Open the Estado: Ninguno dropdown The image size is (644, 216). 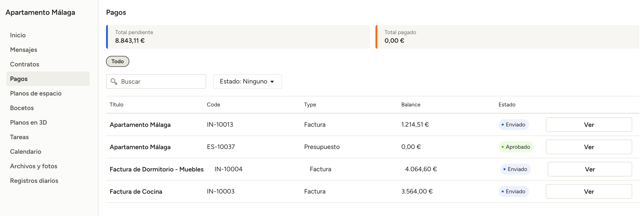[247, 81]
